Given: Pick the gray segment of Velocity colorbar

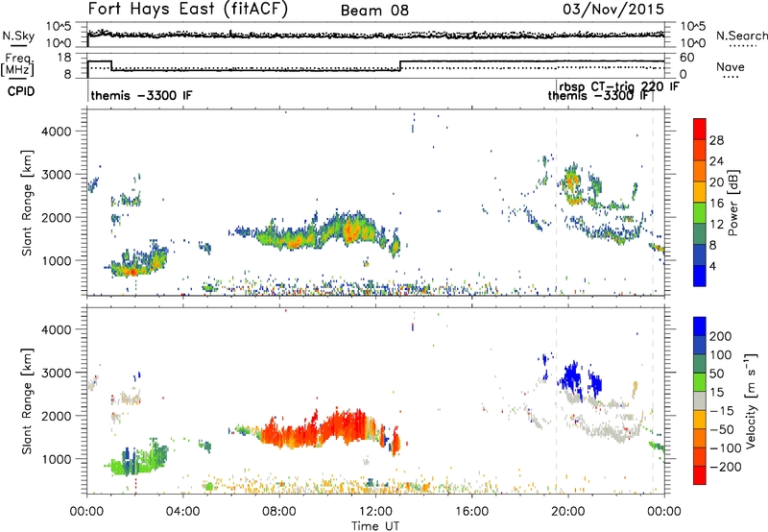Looking at the screenshot, I should [700, 401].
